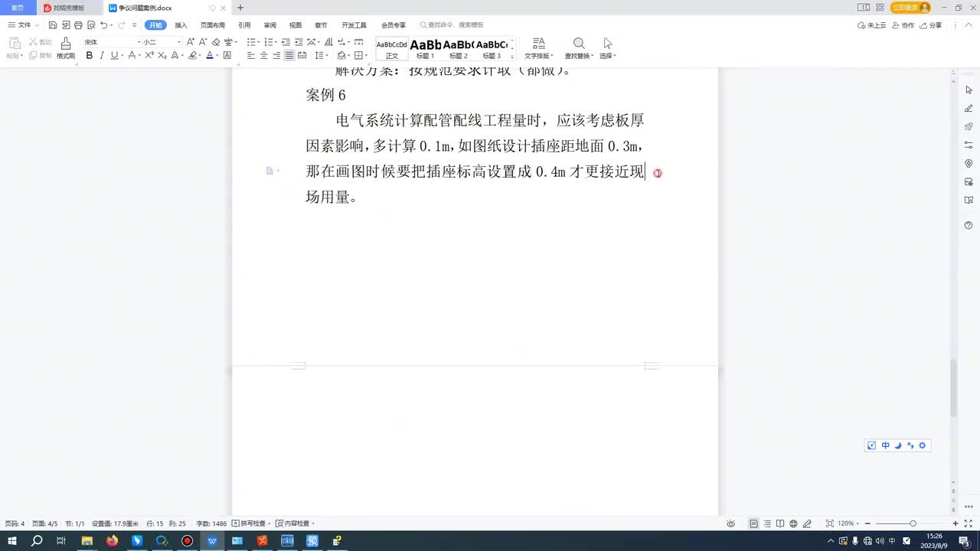The image size is (980, 551).
Task: Click the Increase font size A+ icon
Action: [x=191, y=42]
